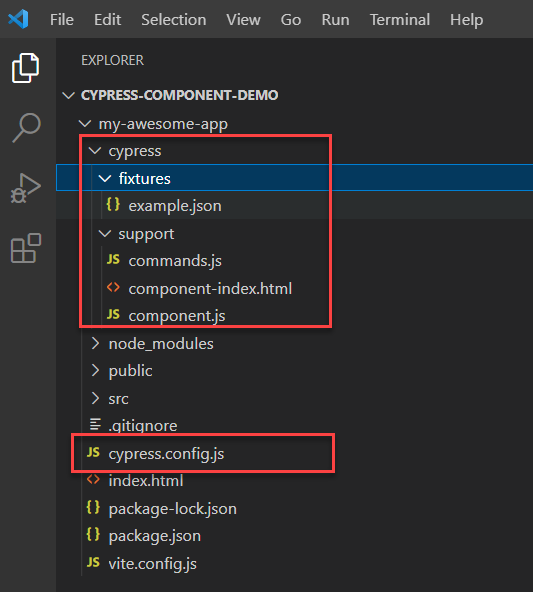Click the HTML icon beside component-index.html

(x=113, y=288)
